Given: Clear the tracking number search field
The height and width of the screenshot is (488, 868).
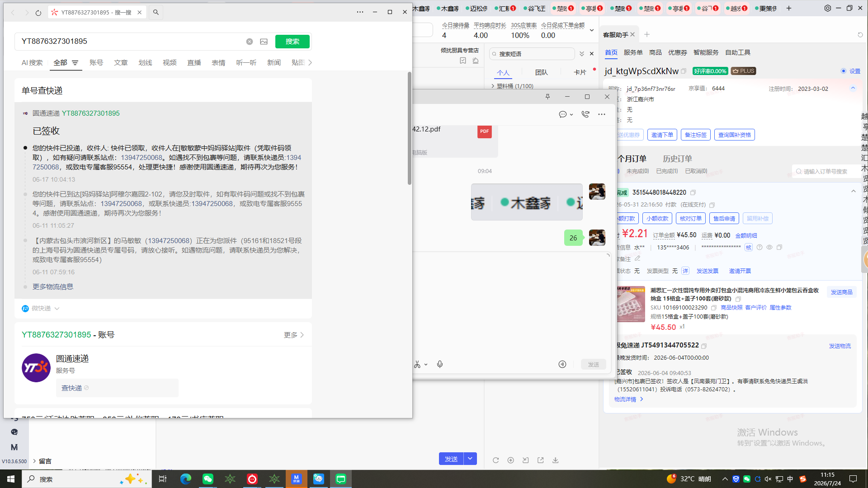Looking at the screenshot, I should point(250,42).
